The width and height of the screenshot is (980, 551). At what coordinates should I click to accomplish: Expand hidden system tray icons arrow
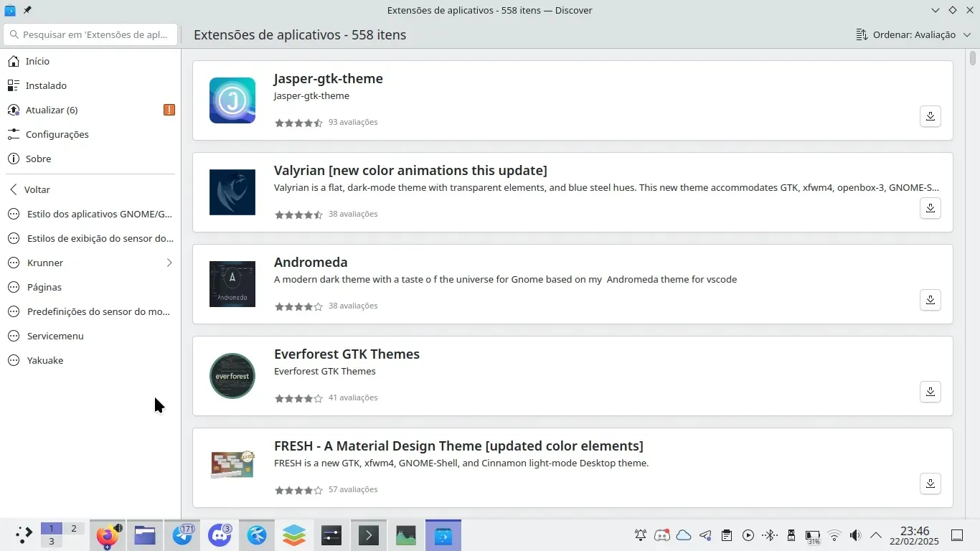(876, 535)
